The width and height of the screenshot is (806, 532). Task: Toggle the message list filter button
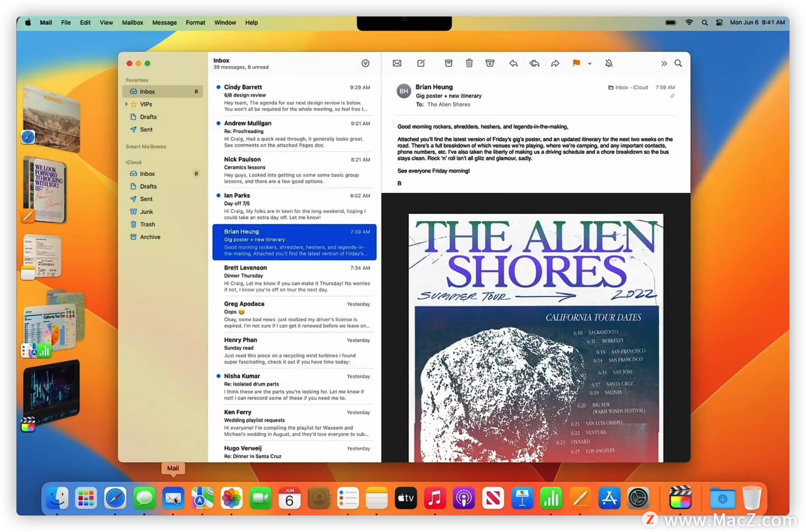tap(365, 63)
